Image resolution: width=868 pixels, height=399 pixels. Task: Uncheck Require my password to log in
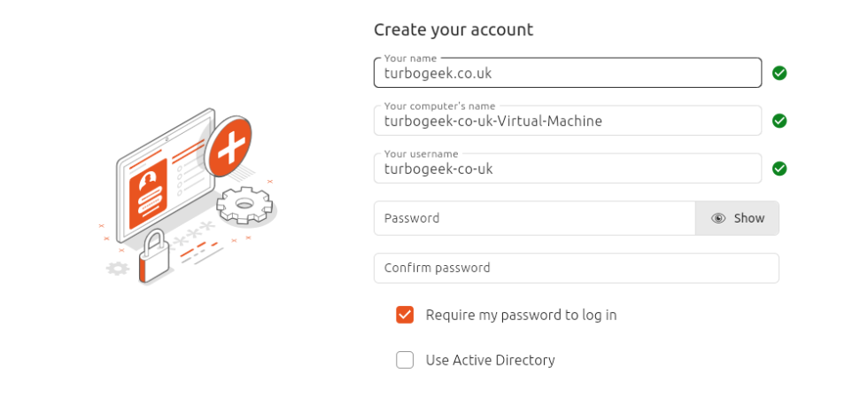click(405, 315)
